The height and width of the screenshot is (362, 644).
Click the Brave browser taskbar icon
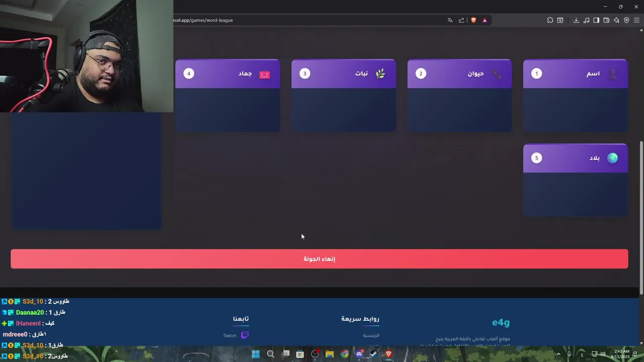pyautogui.click(x=388, y=354)
